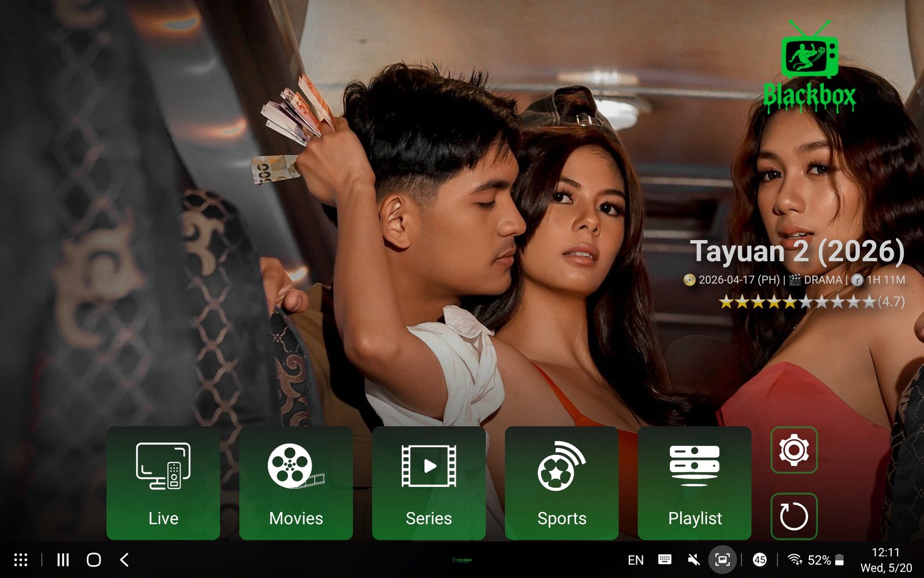The width and height of the screenshot is (924, 578).
Task: Click the 2026-04-17 (PH) release date
Action: 739,280
